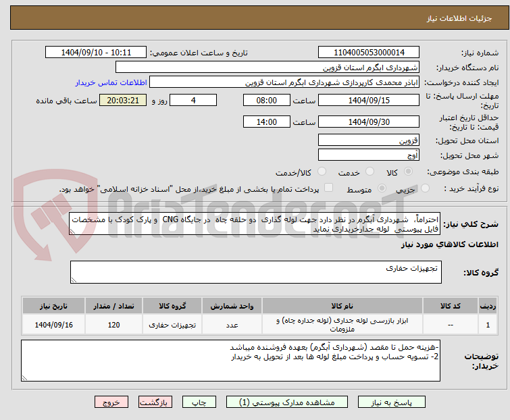Viewport: 510px width, 420px height.
Task: Click the شرح کلی نیاز description textarea
Action: coord(255,224)
